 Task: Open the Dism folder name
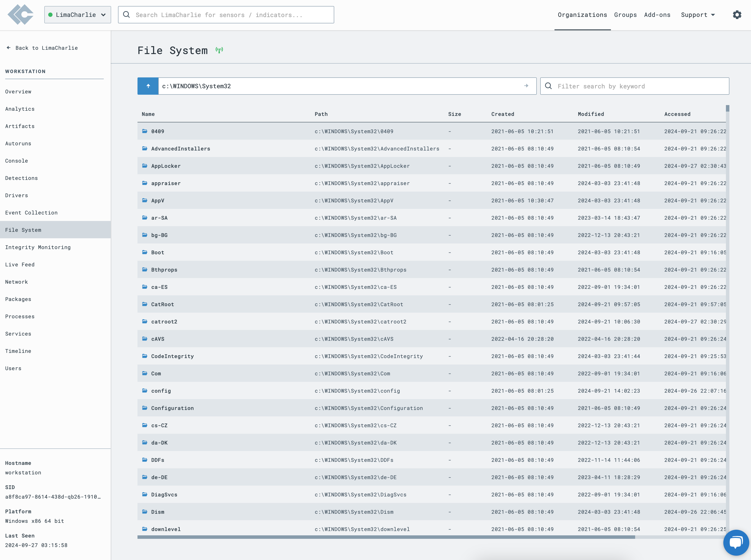point(158,512)
